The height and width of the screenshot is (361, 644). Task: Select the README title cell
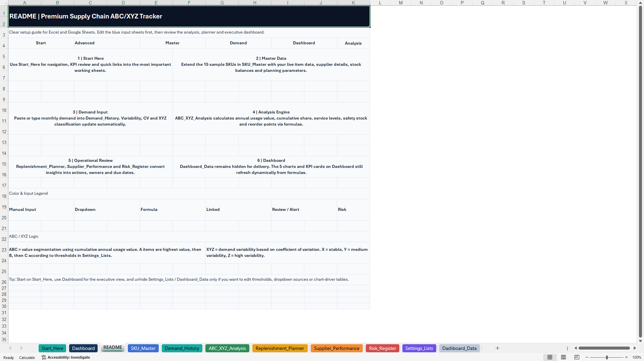pyautogui.click(x=189, y=16)
